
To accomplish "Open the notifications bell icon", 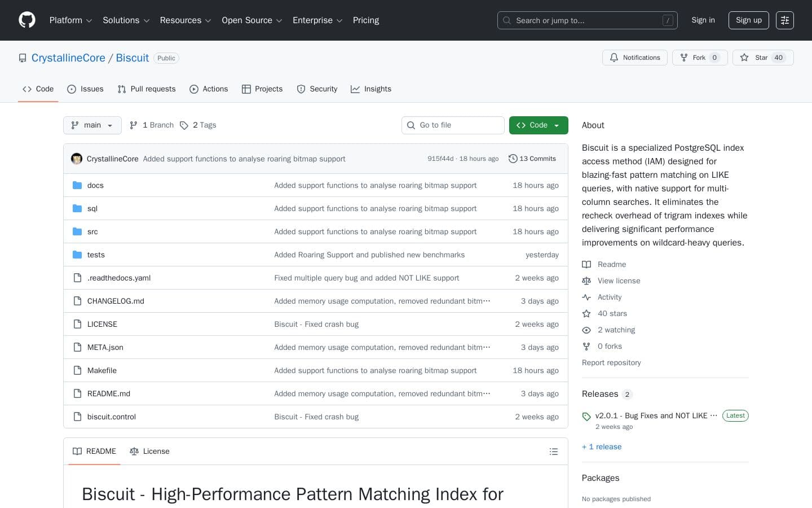I will [x=614, y=58].
